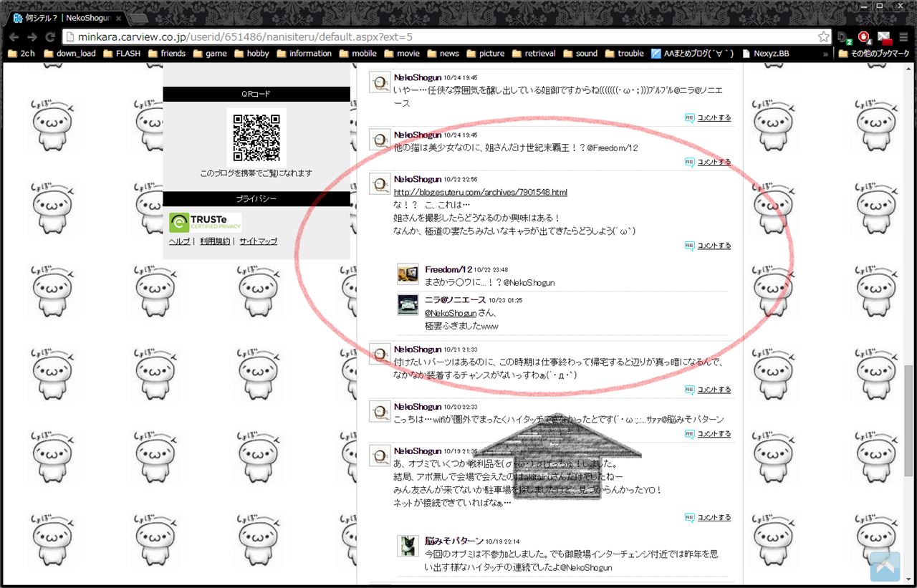Click the TRUSTe certified privacy badge

[205, 223]
